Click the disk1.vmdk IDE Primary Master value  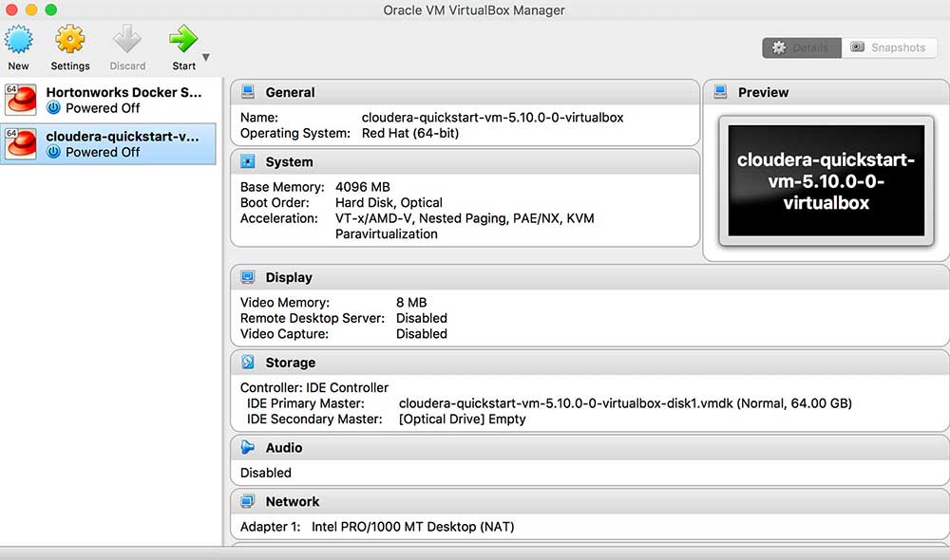coord(625,403)
